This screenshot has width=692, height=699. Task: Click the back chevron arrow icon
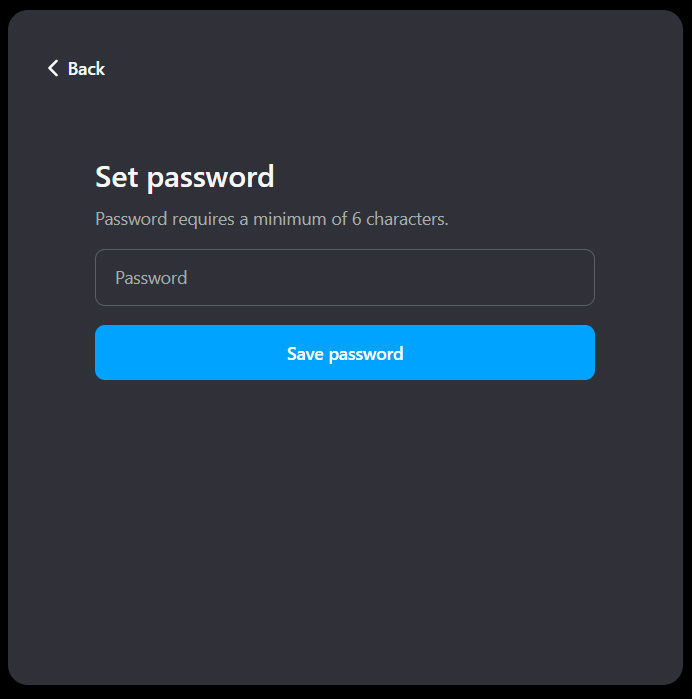coord(53,68)
